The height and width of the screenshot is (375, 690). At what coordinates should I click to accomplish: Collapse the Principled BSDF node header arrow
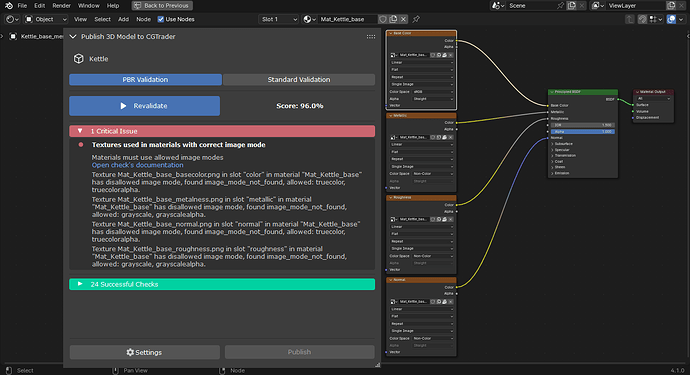point(551,92)
